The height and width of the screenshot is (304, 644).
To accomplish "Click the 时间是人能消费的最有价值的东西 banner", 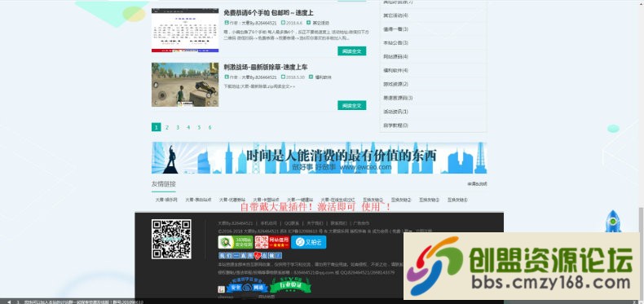I will pyautogui.click(x=319, y=158).
